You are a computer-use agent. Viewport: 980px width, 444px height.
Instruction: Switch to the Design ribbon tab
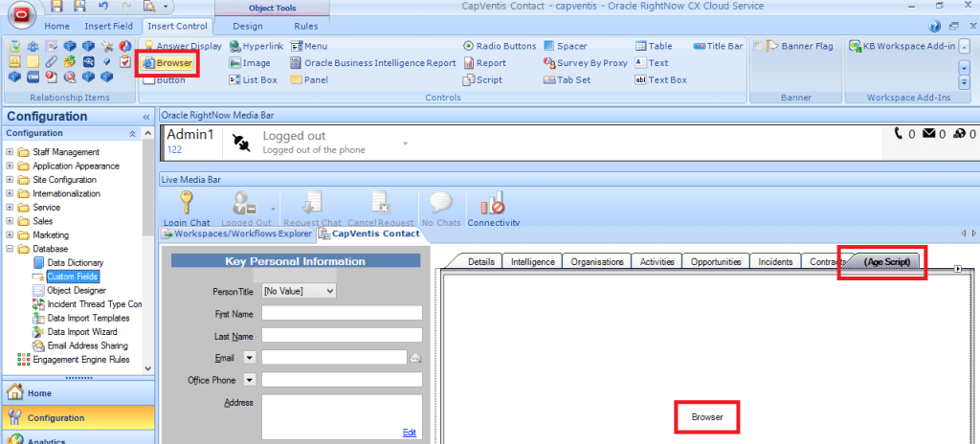pyautogui.click(x=247, y=27)
